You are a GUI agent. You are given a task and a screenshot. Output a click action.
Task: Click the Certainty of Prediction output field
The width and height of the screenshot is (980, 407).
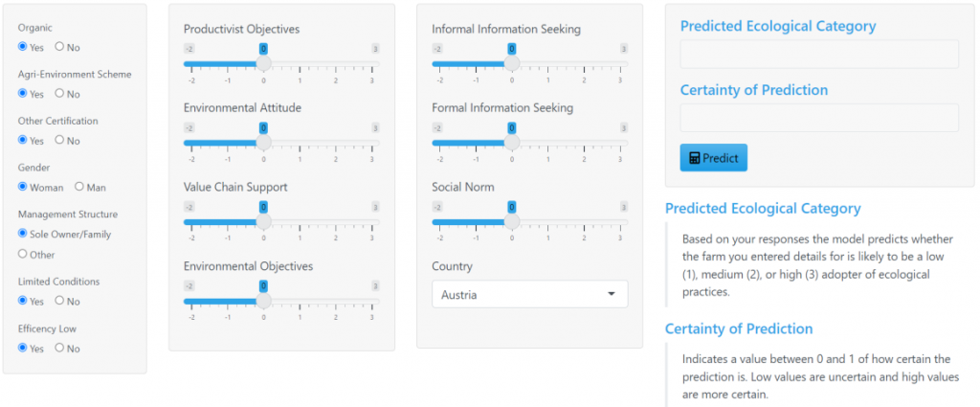coord(819,118)
